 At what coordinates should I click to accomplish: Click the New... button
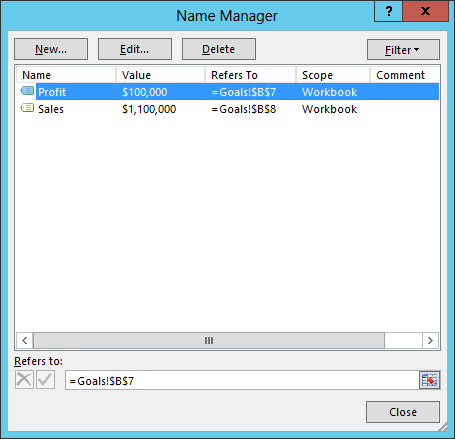pos(51,49)
